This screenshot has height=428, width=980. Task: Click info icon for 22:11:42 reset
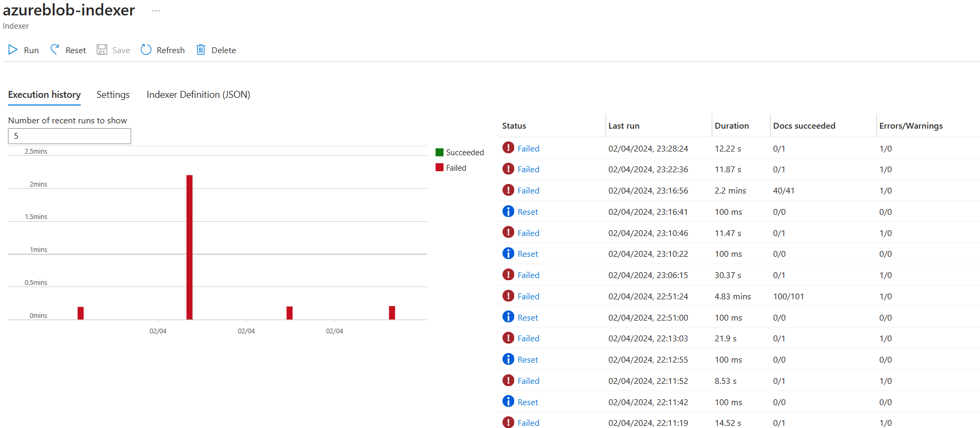click(508, 401)
